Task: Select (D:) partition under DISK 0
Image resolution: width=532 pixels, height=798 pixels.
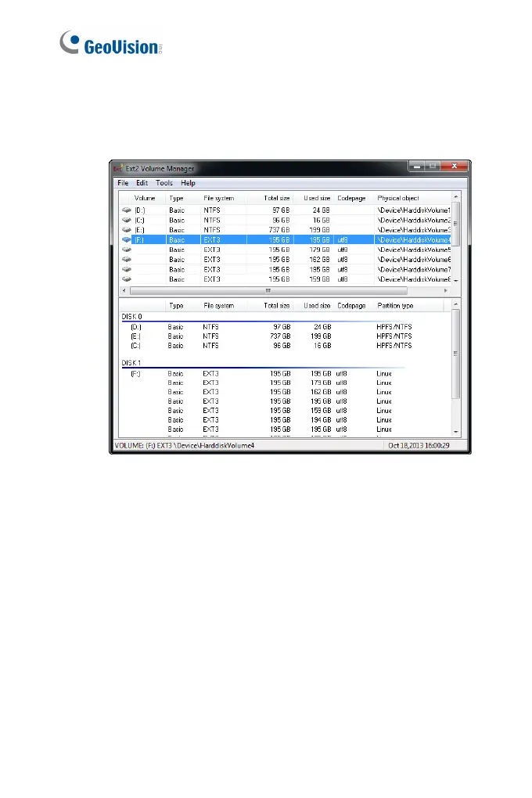Action: coord(136,327)
